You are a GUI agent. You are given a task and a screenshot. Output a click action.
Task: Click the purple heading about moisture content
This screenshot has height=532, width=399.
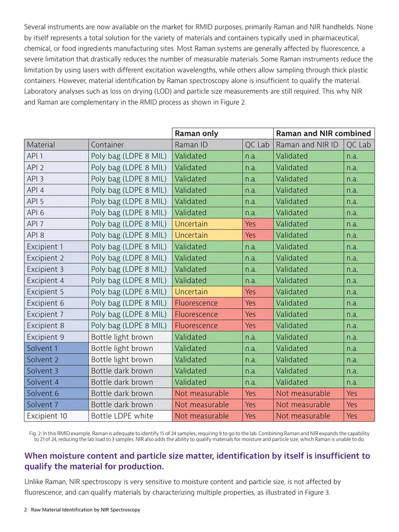tap(197, 461)
